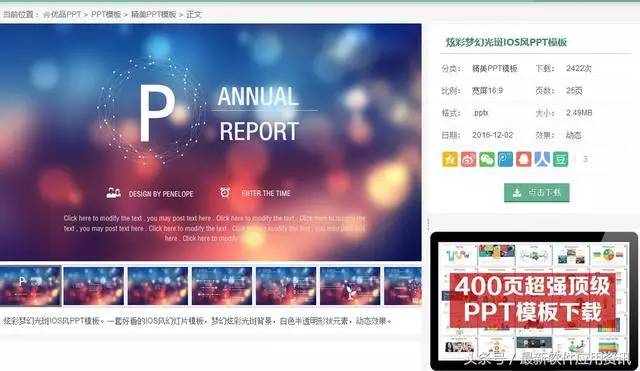Click date value 2016-12-02
Screen dimensions: 640x371
[x=493, y=135]
